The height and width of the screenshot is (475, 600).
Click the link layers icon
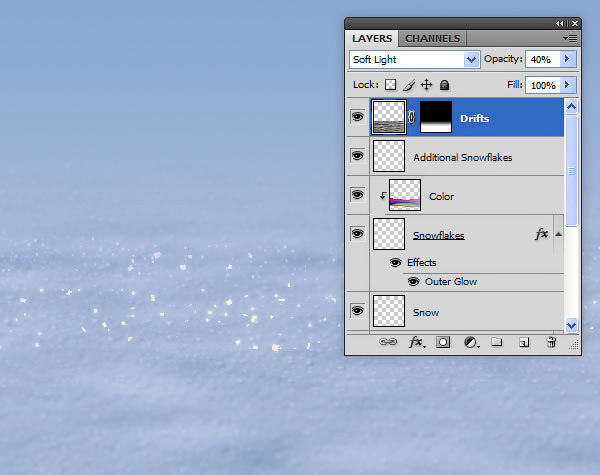tap(388, 342)
